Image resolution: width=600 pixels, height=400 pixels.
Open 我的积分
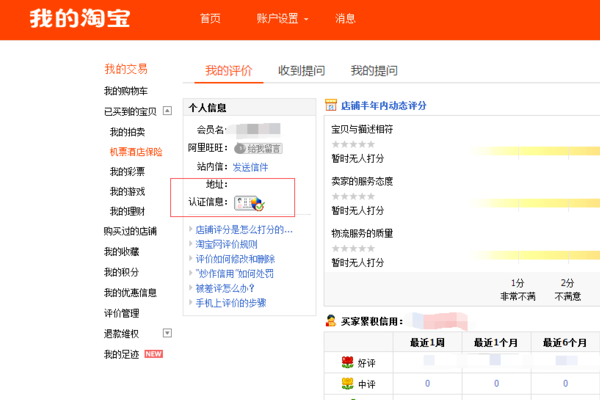tap(121, 272)
